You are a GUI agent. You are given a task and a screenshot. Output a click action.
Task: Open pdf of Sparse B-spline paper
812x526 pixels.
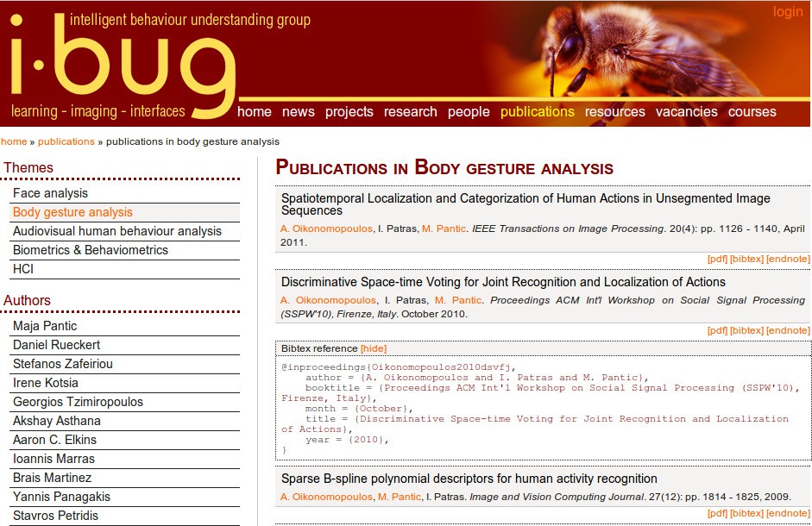pos(717,513)
